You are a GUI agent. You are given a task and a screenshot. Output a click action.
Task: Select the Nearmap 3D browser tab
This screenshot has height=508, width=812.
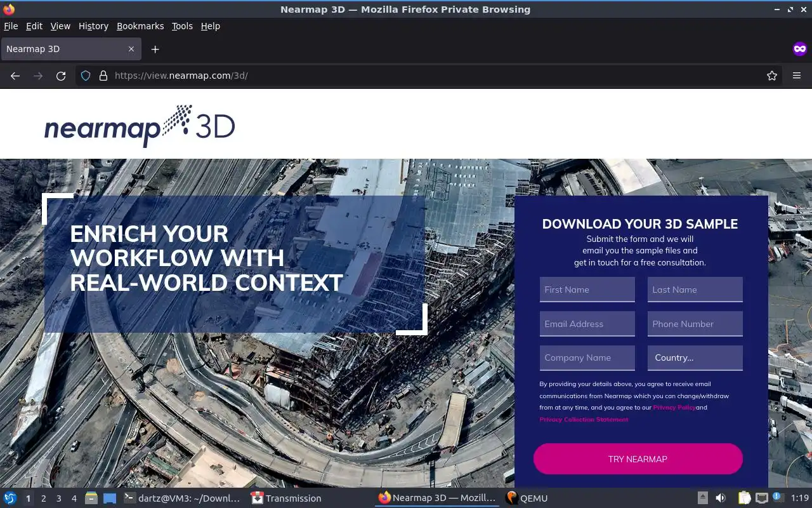click(x=70, y=49)
